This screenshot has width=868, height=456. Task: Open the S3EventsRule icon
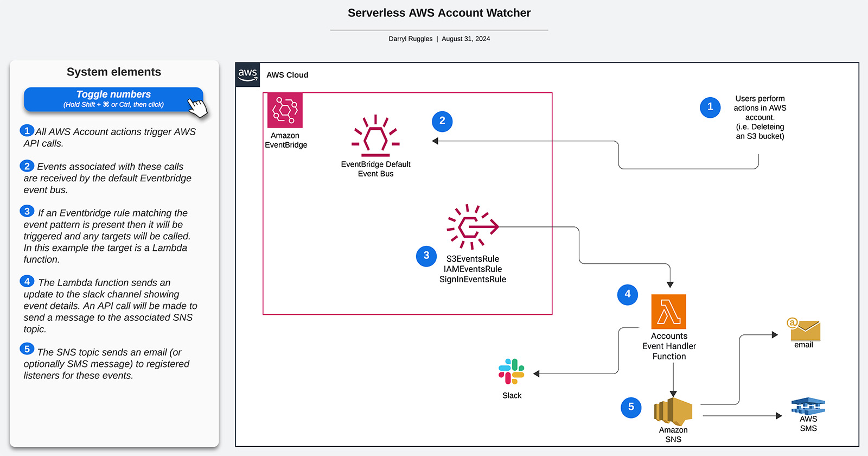coord(471,227)
